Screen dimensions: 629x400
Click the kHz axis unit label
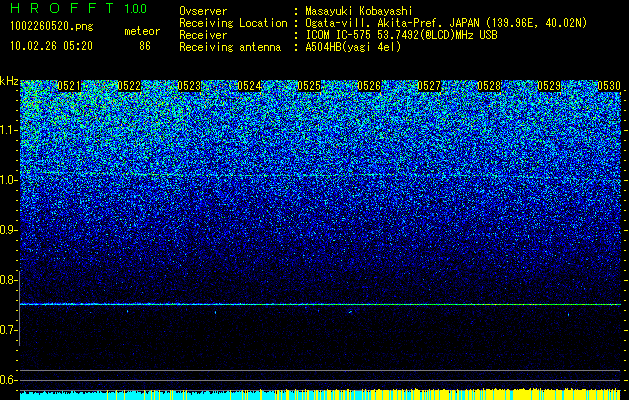[9, 81]
